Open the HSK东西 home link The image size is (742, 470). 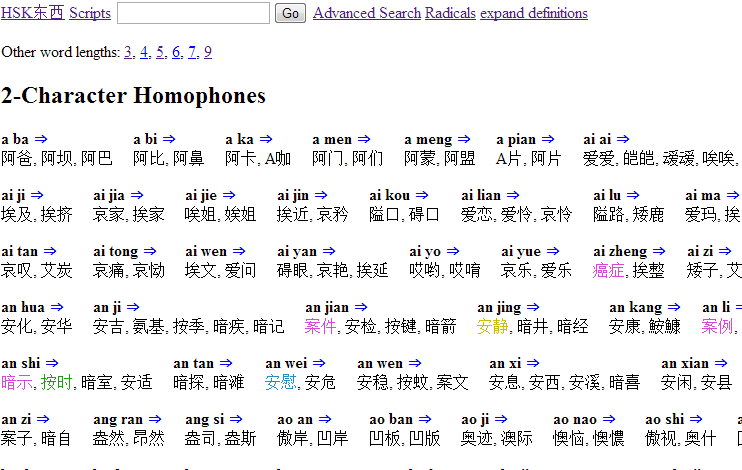tap(32, 13)
